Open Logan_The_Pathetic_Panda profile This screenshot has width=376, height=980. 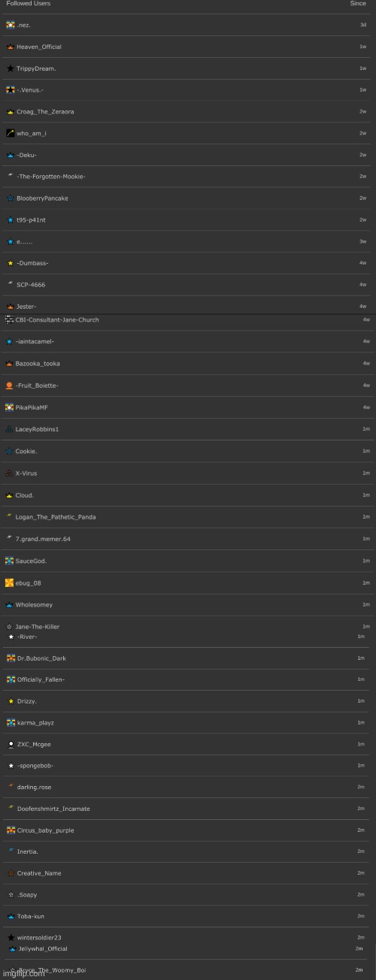56,517
